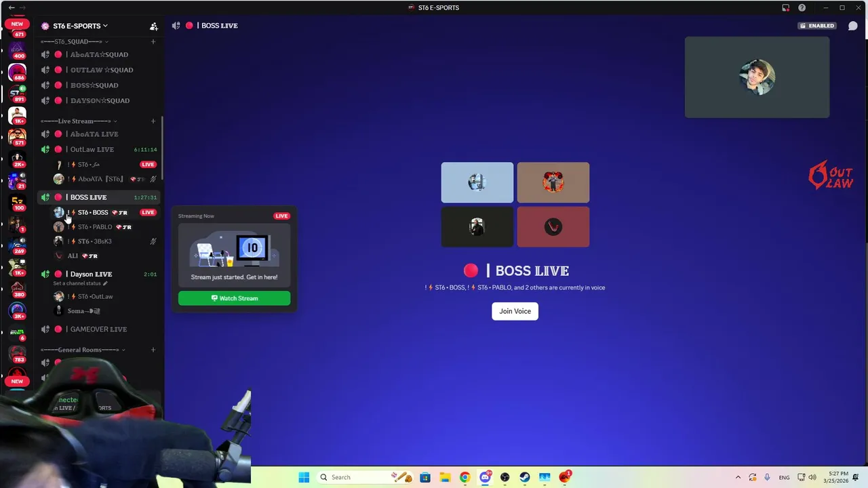Select the light blue participant avatar tile

[x=477, y=182]
